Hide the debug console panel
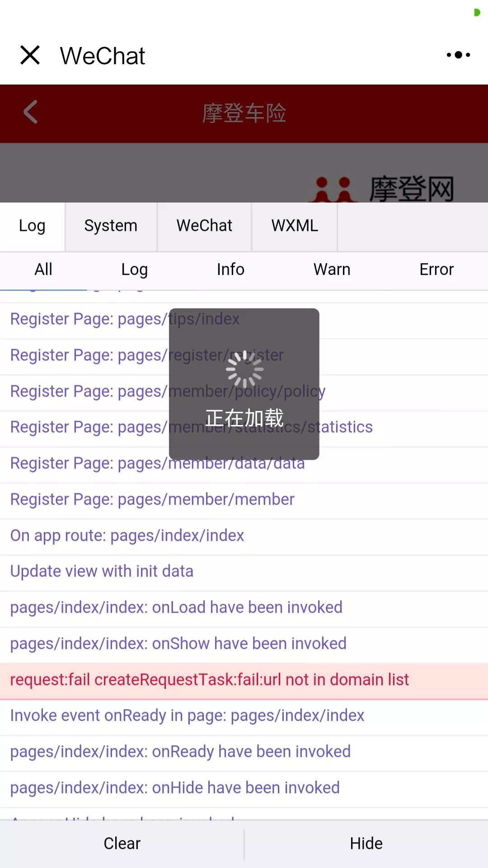Viewport: 488px width, 868px height. tap(366, 844)
